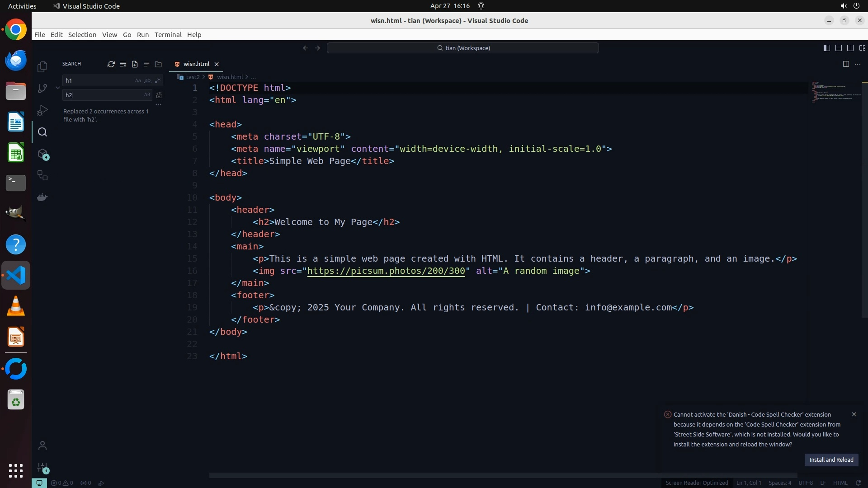Image resolution: width=868 pixels, height=488 pixels.
Task: Clear search results in Search panel
Action: click(123, 64)
